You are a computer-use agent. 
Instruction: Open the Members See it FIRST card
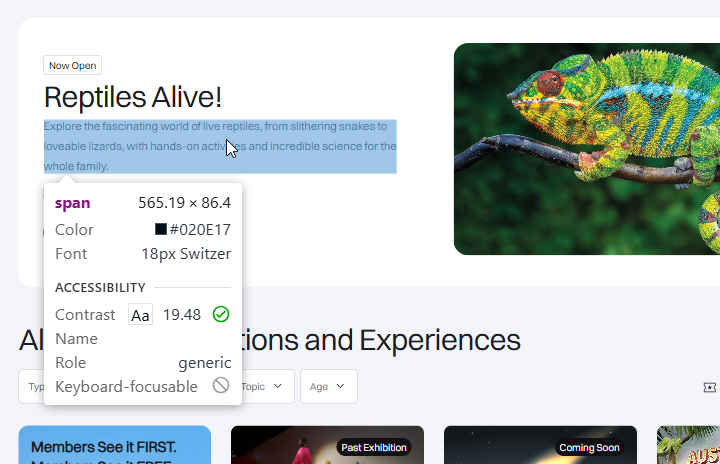pos(115,445)
